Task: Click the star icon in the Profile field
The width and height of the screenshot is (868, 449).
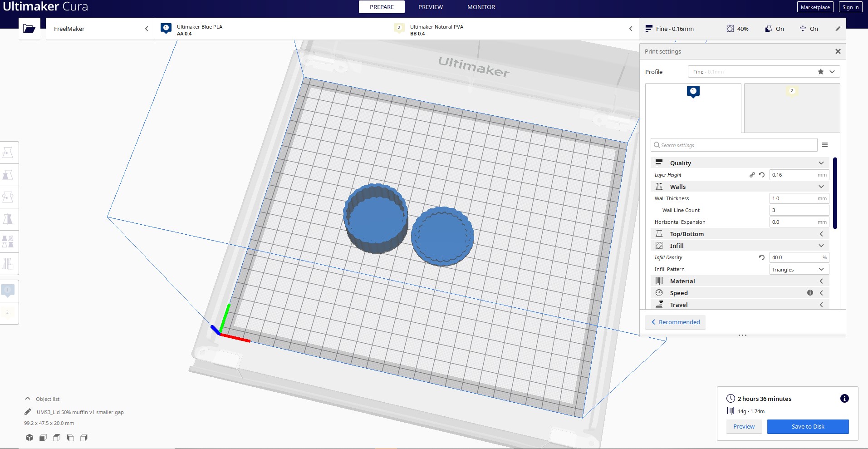Action: [821, 72]
